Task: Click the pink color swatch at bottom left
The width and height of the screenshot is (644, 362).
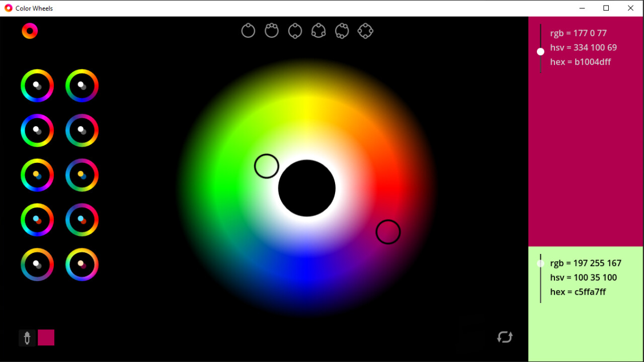Action: [x=46, y=337]
